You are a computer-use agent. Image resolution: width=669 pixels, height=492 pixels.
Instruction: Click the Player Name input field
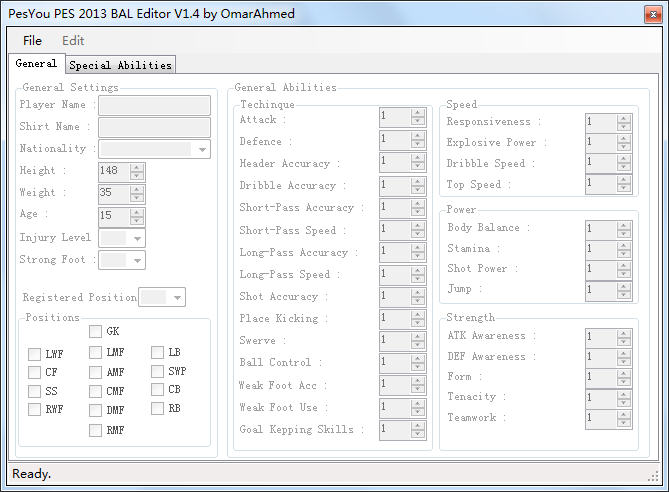click(154, 105)
